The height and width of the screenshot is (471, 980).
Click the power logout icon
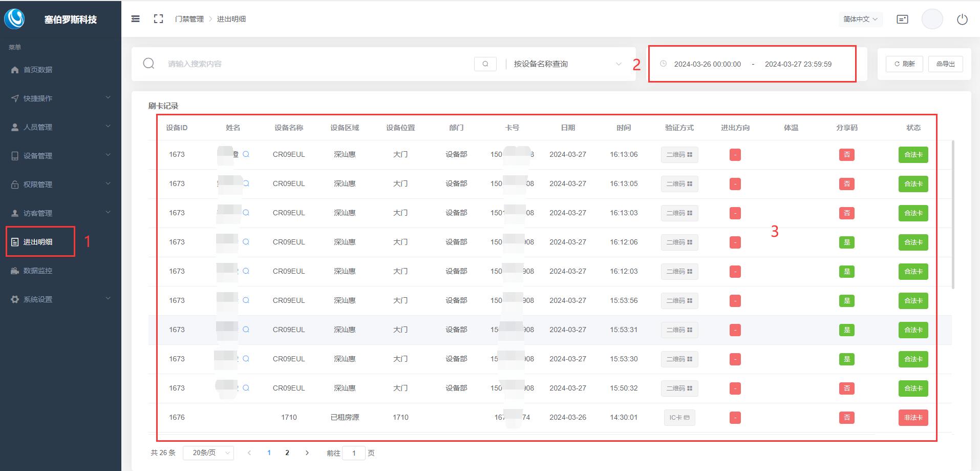[962, 19]
